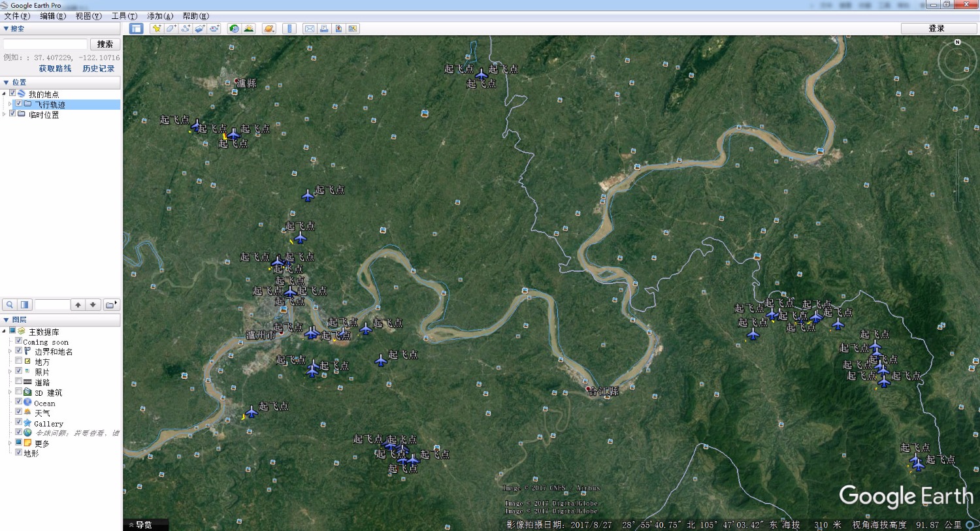Click the search input field
The width and height of the screenshot is (980, 531).
point(45,44)
